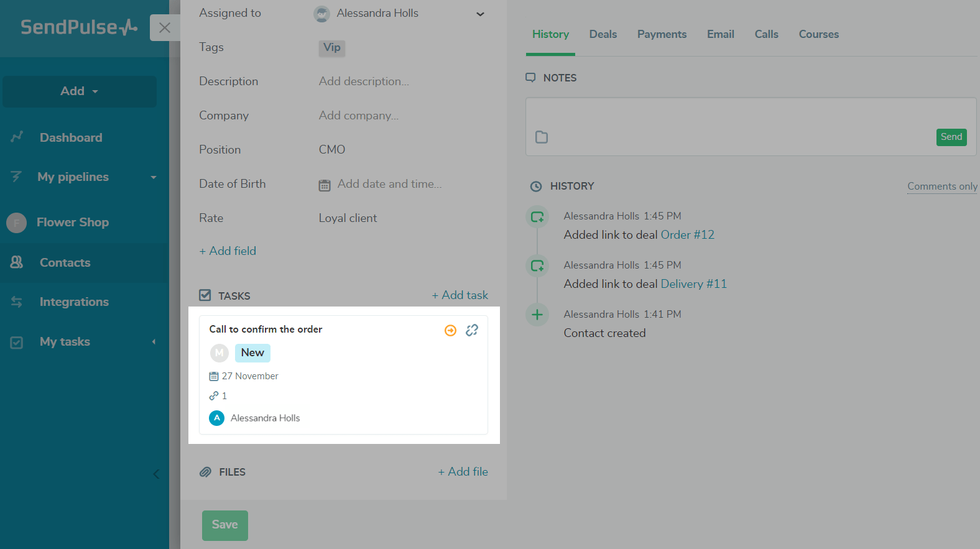Expand My pipelines in sidebar
This screenshot has width=980, height=549.
point(153,177)
